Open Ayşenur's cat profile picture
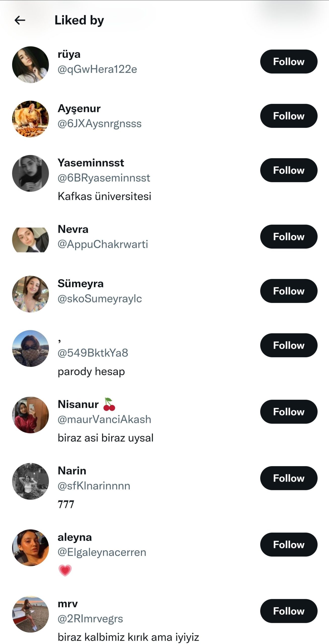Image resolution: width=329 pixels, height=644 pixels. point(30,119)
